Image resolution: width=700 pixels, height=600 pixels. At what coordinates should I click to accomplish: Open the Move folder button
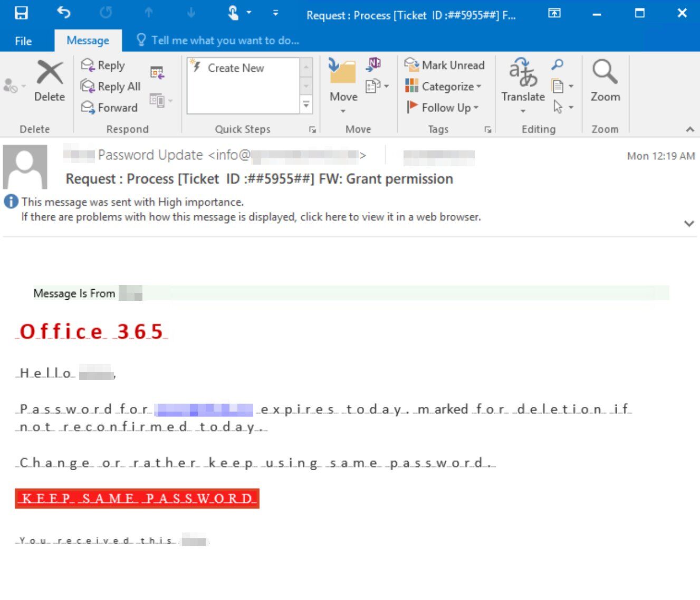343,85
